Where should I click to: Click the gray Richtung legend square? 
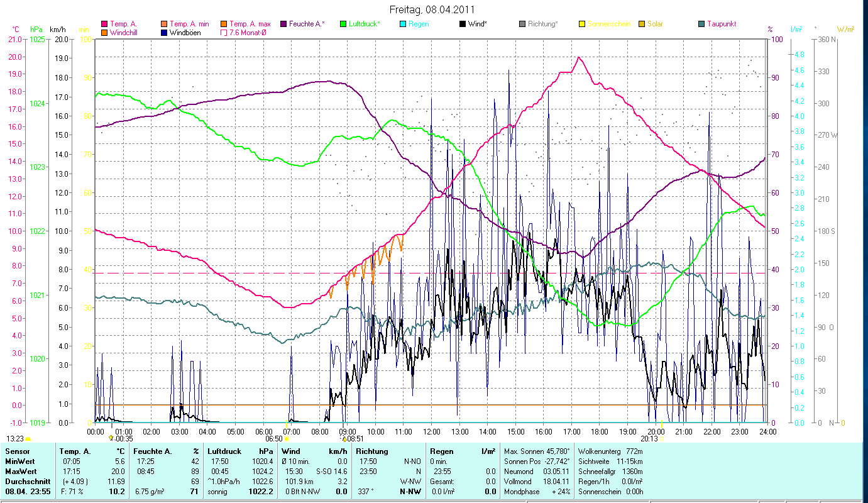coord(522,24)
